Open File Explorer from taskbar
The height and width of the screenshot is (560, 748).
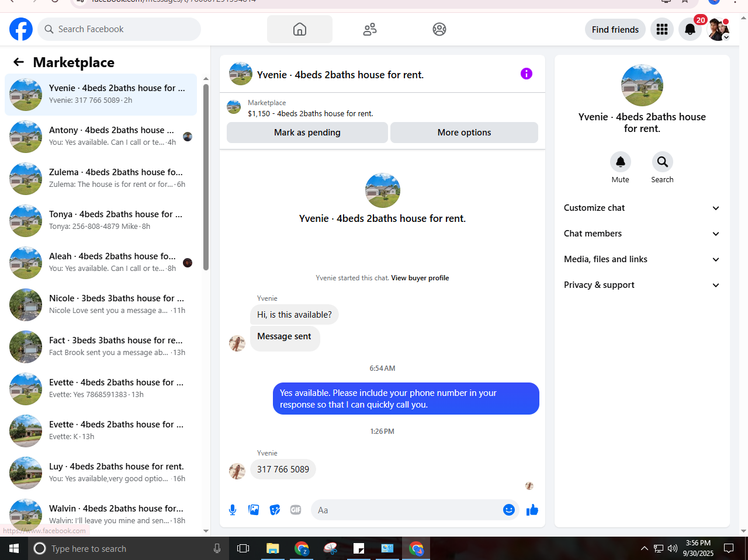pos(272,548)
